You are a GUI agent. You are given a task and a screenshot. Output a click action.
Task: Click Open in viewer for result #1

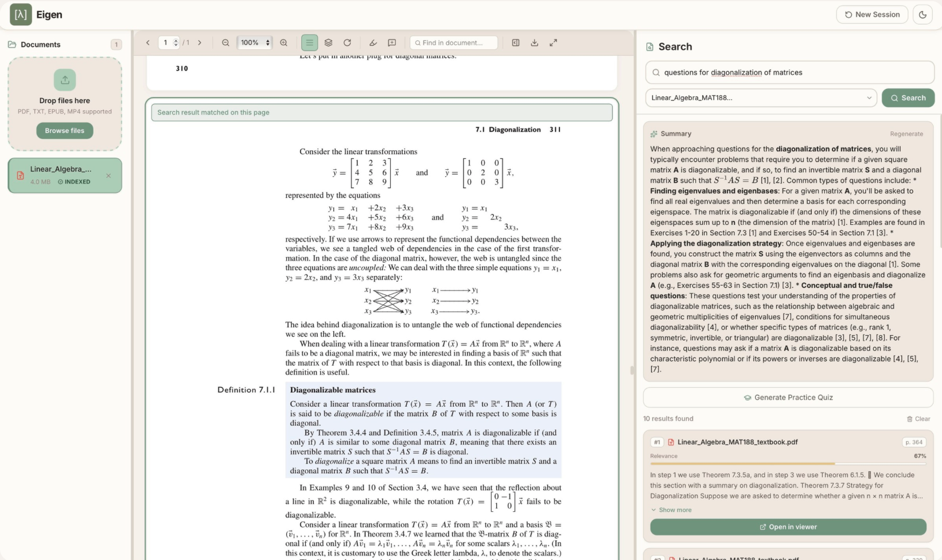coord(788,527)
